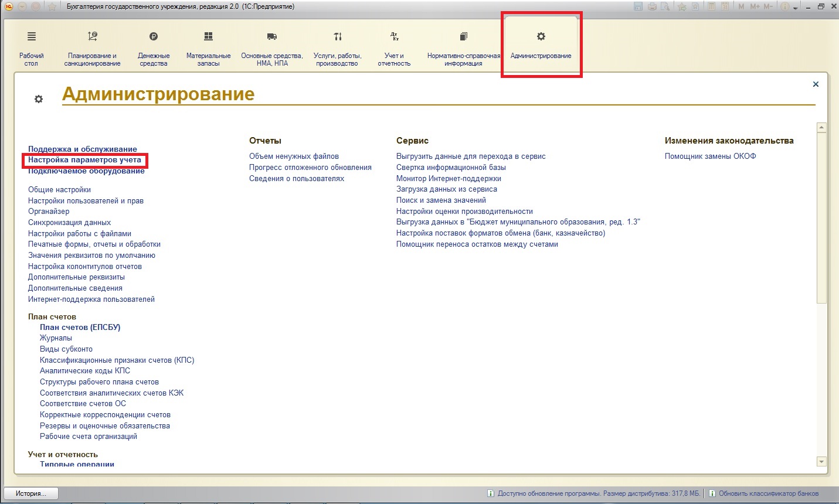
Task: Open the dropdown arrow beside the info icon
Action: (796, 8)
